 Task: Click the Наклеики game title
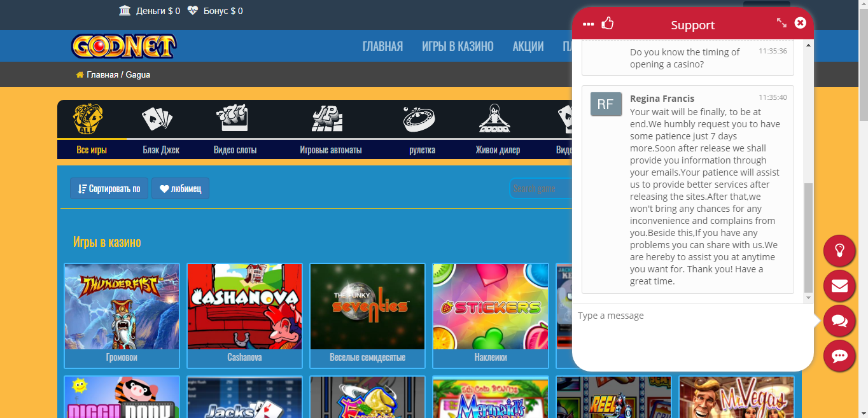click(x=491, y=358)
